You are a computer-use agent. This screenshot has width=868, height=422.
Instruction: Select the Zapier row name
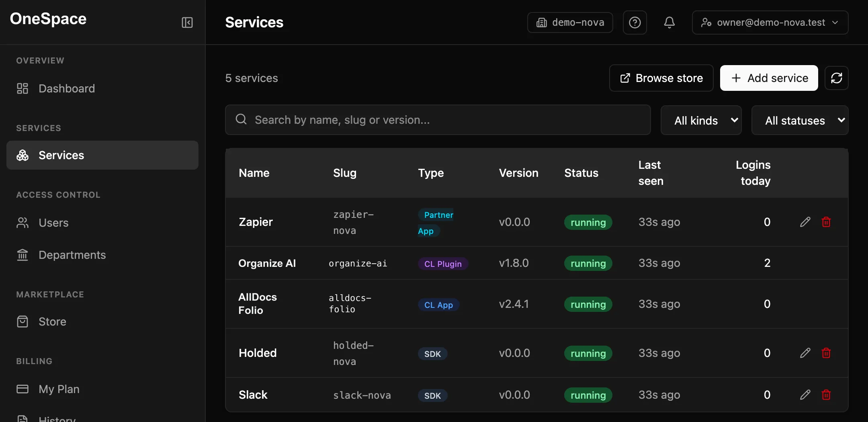(x=256, y=222)
